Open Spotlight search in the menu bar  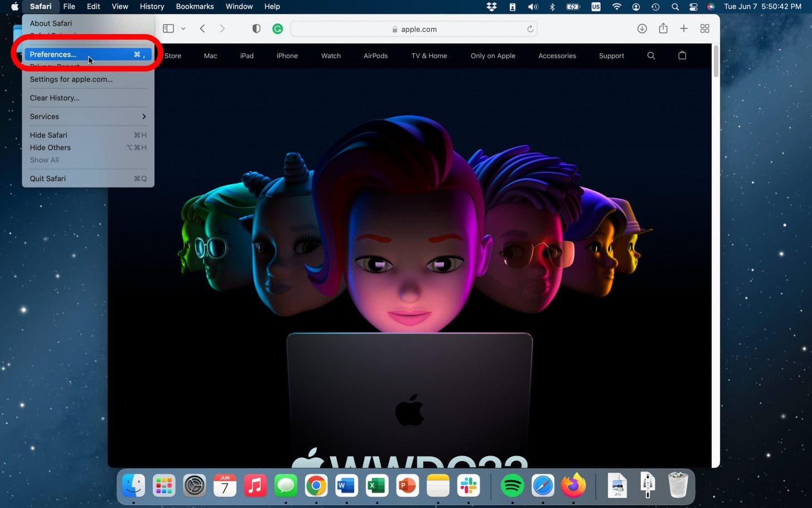pos(675,7)
